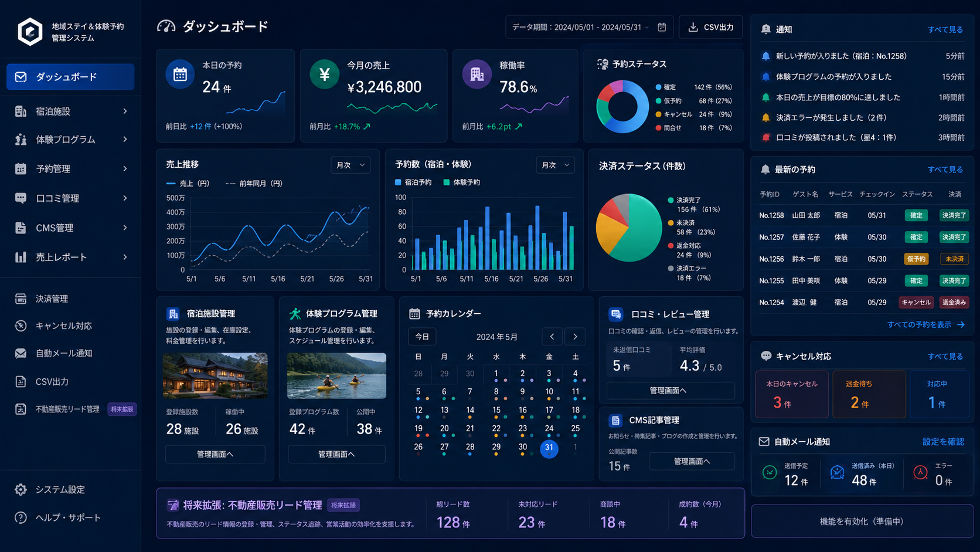This screenshot has width=980, height=552.
Task: Click the green 体験予約 legend swatch
Action: (x=447, y=182)
